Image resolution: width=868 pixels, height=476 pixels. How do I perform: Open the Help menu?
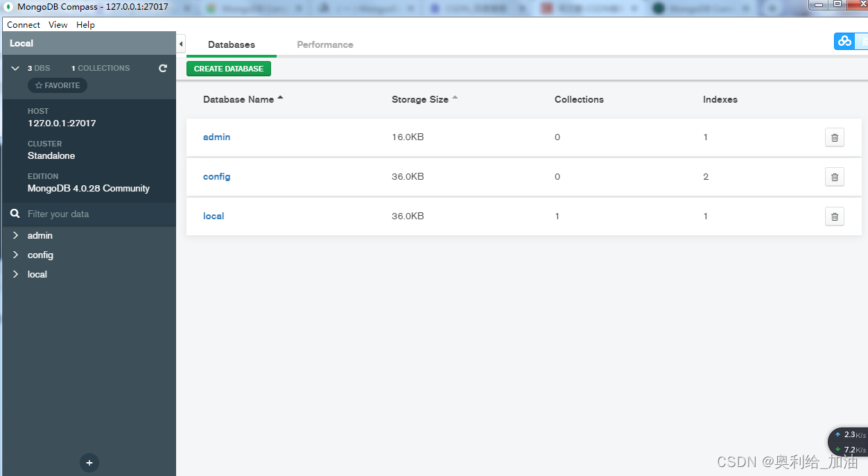[x=85, y=24]
